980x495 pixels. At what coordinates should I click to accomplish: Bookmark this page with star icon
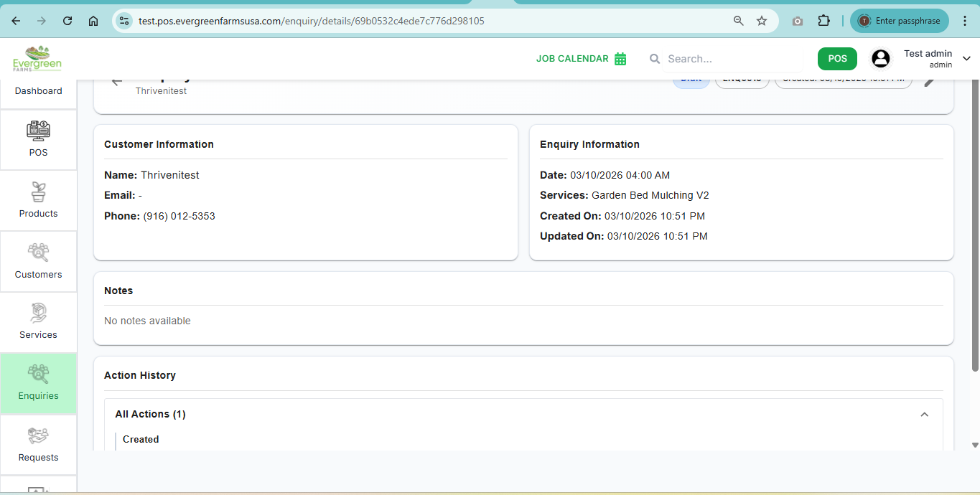[x=762, y=21]
